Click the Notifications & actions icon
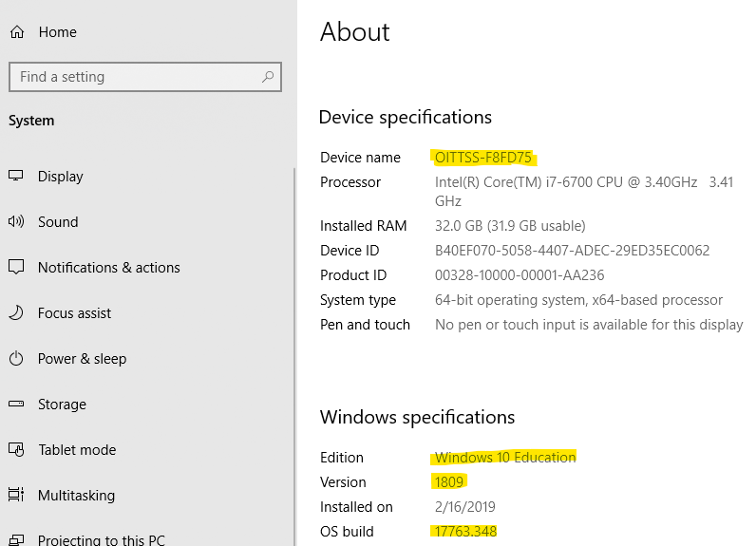Viewport: 756px width, 546px height. pyautogui.click(x=16, y=268)
